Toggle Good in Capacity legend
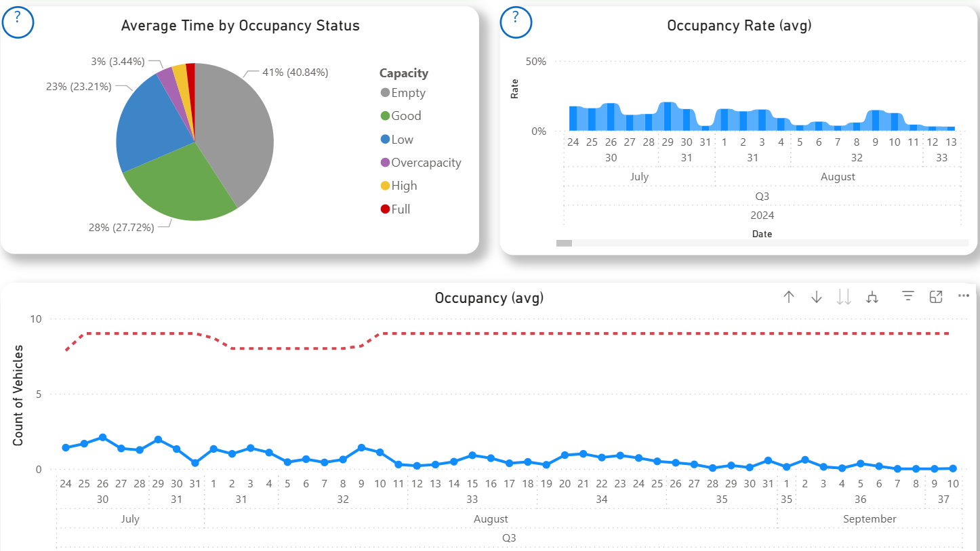Screen dimensions: 980x551 [406, 116]
